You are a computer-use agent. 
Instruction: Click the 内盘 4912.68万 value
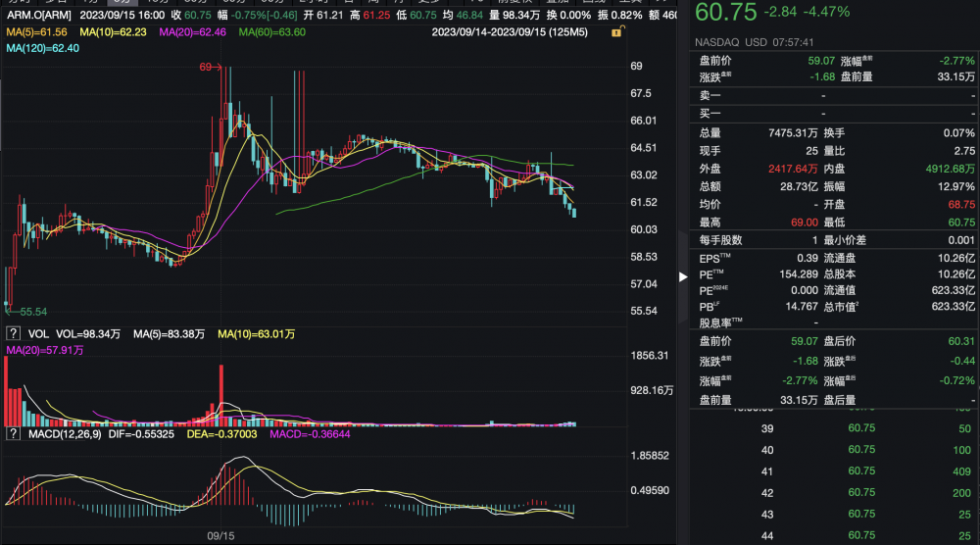[950, 169]
